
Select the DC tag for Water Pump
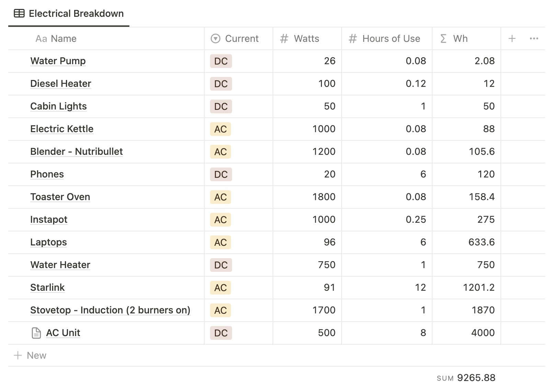click(x=221, y=61)
